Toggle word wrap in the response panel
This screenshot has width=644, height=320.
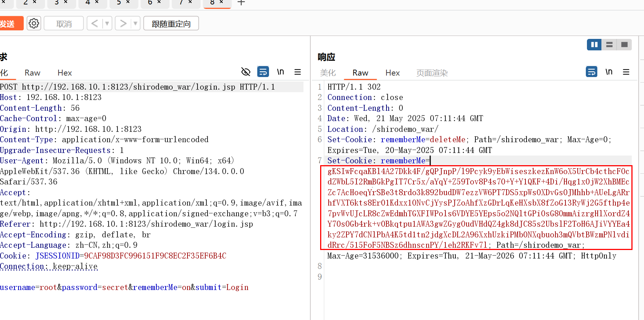[x=591, y=71]
